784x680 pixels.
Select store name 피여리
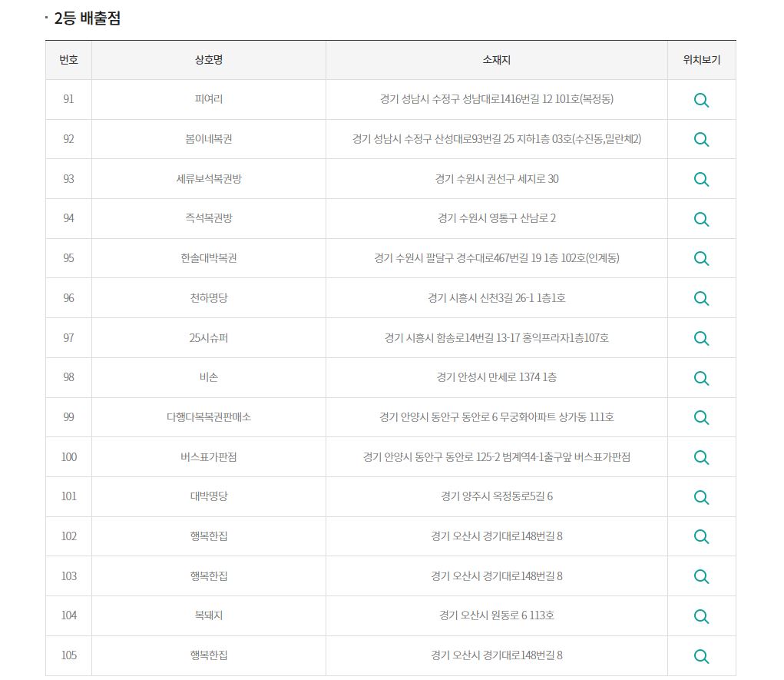209,99
